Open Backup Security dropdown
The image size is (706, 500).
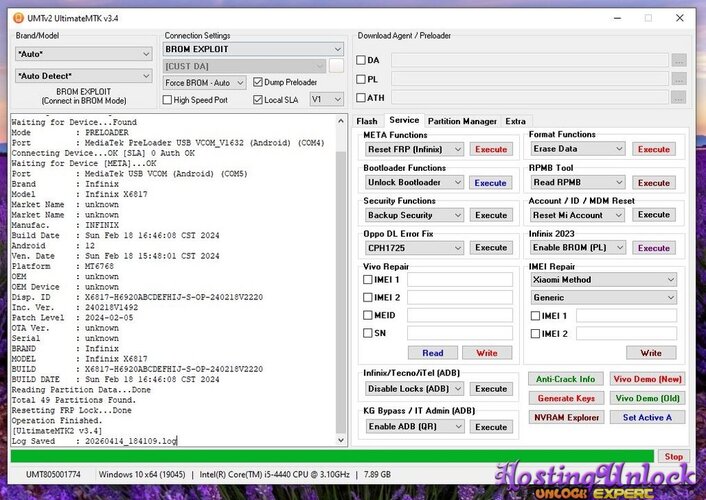[414, 215]
